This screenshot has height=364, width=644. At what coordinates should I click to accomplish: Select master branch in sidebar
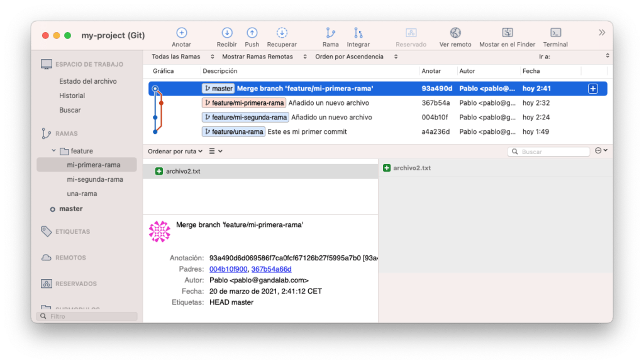pos(70,209)
